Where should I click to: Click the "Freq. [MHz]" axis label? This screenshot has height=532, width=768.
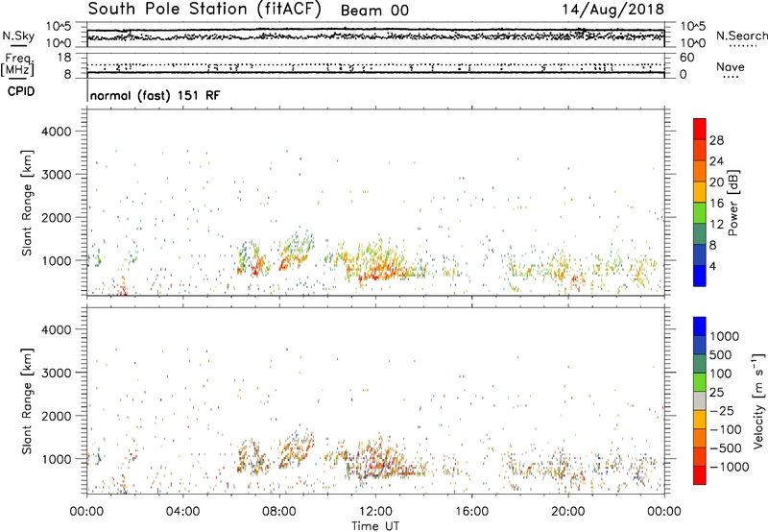coord(17,64)
